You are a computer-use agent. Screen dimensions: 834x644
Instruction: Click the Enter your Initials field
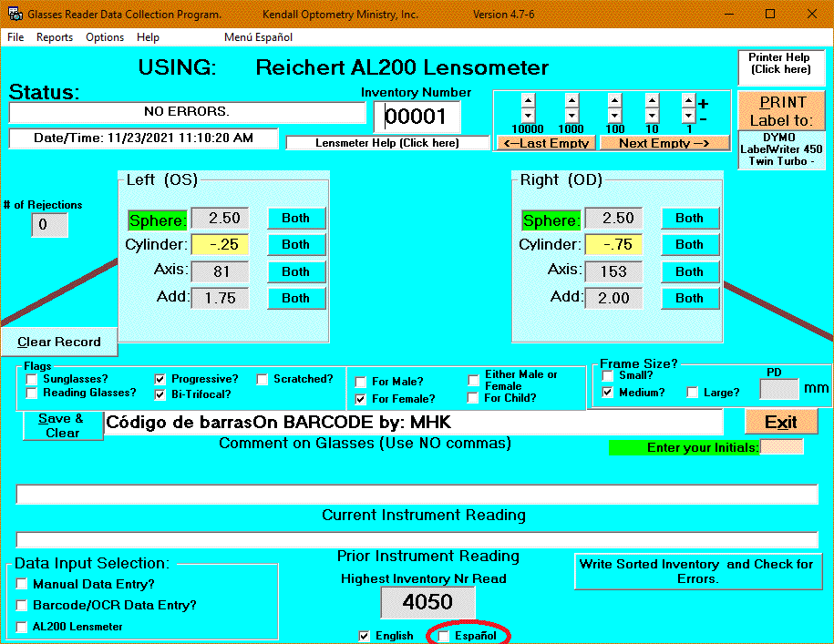(781, 447)
